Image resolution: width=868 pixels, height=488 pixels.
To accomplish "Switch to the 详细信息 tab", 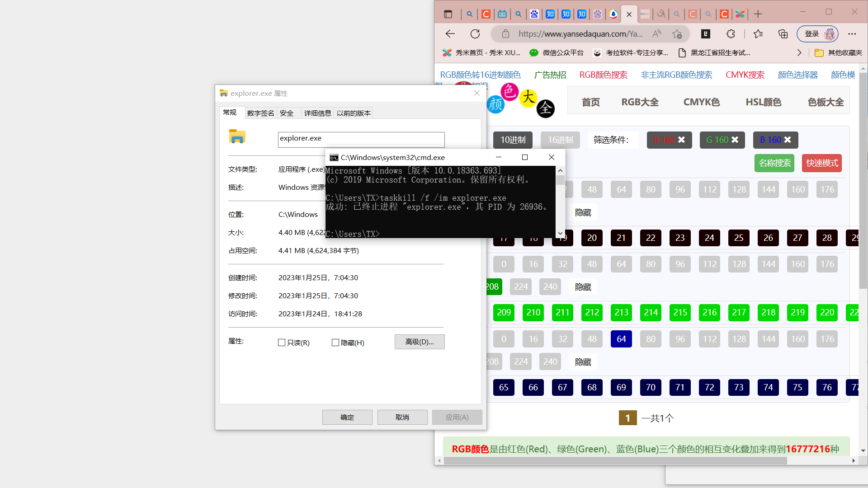I will pyautogui.click(x=317, y=113).
